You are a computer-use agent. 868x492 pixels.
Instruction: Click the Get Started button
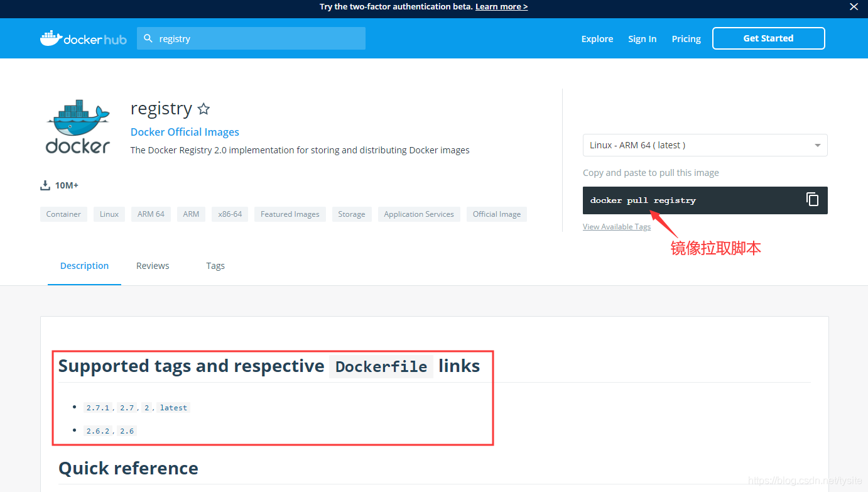pos(768,38)
